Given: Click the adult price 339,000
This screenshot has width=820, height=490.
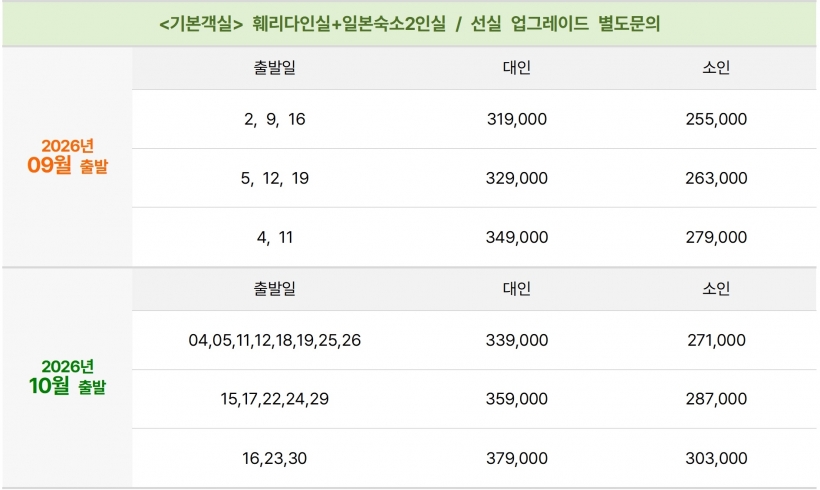Looking at the screenshot, I should pyautogui.click(x=517, y=340).
